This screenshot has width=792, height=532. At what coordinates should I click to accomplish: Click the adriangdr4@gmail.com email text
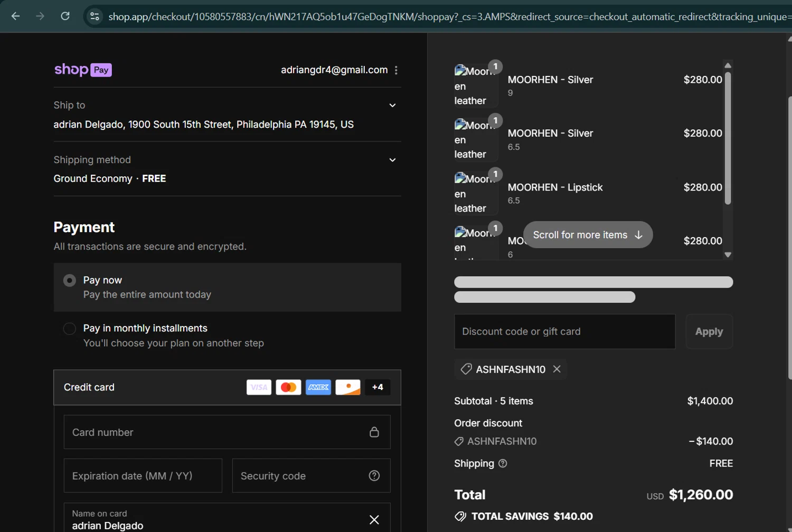pyautogui.click(x=334, y=70)
